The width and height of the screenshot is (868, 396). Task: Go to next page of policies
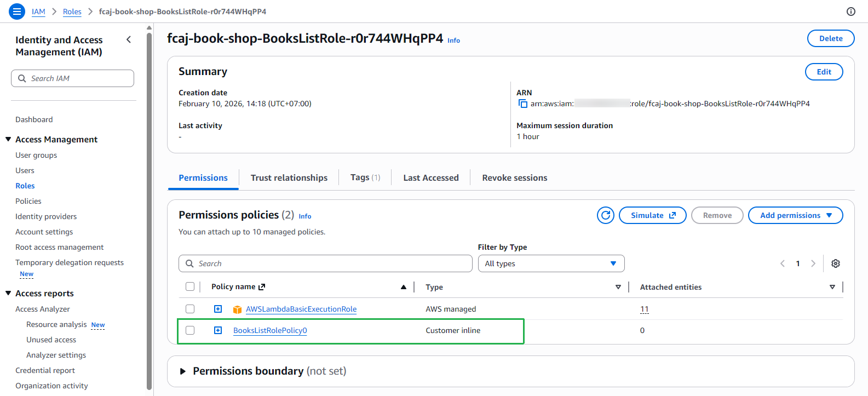813,263
